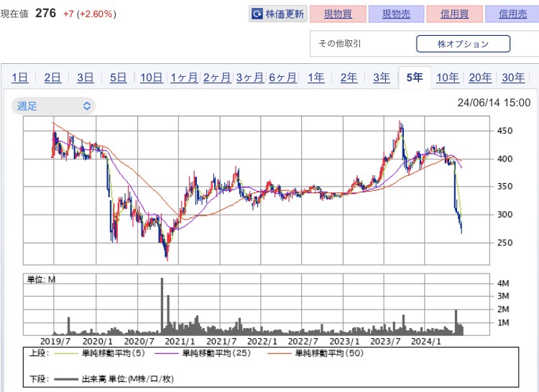Select the 3ヶ月 period tab
The height and width of the screenshot is (392, 539).
pos(250,78)
